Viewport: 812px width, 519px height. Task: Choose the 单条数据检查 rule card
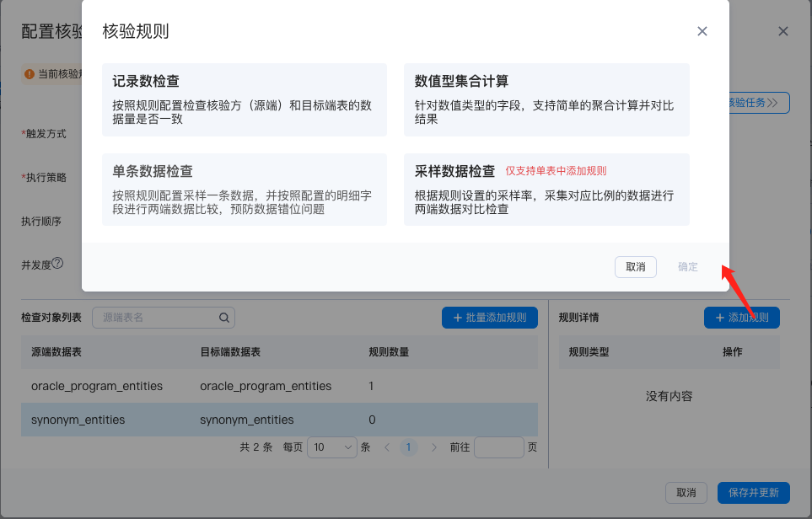coord(245,190)
